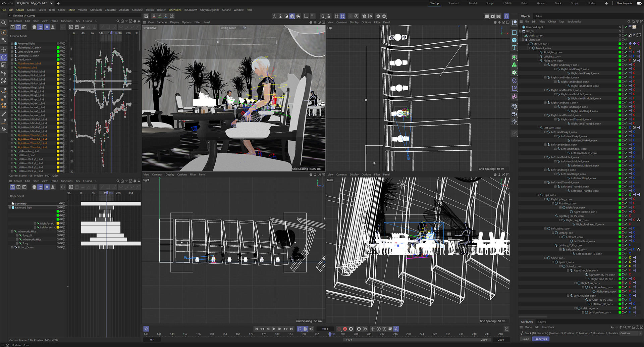The height and width of the screenshot is (347, 644).
Task: Click the Cube primitive icon in right palette
Action: point(514,40)
